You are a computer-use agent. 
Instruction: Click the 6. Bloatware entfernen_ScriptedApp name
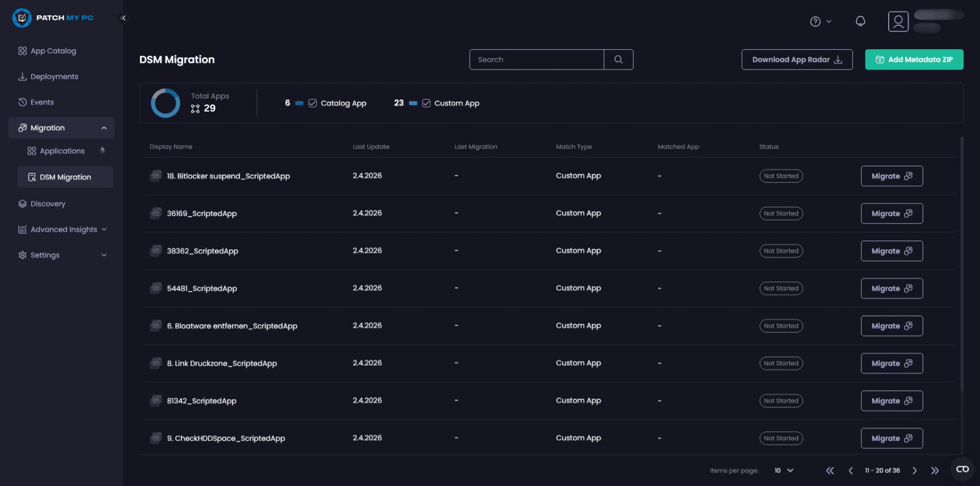pos(232,326)
